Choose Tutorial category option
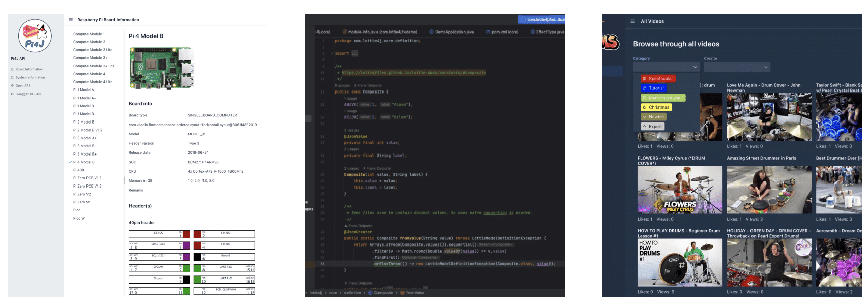 pos(653,88)
